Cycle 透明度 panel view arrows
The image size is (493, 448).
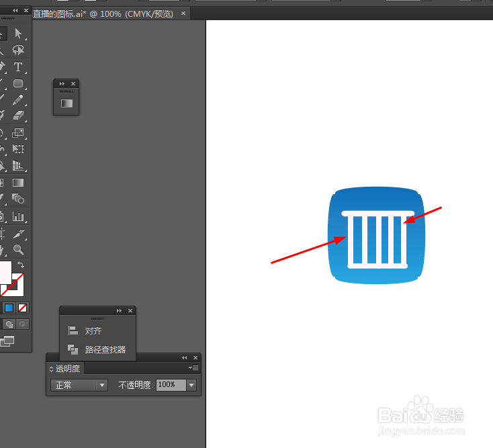51,369
